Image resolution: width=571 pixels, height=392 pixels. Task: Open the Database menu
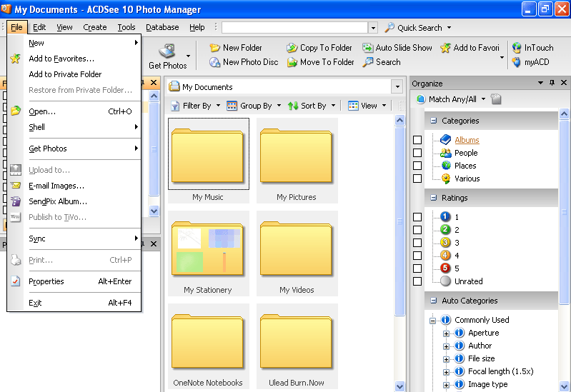point(162,27)
